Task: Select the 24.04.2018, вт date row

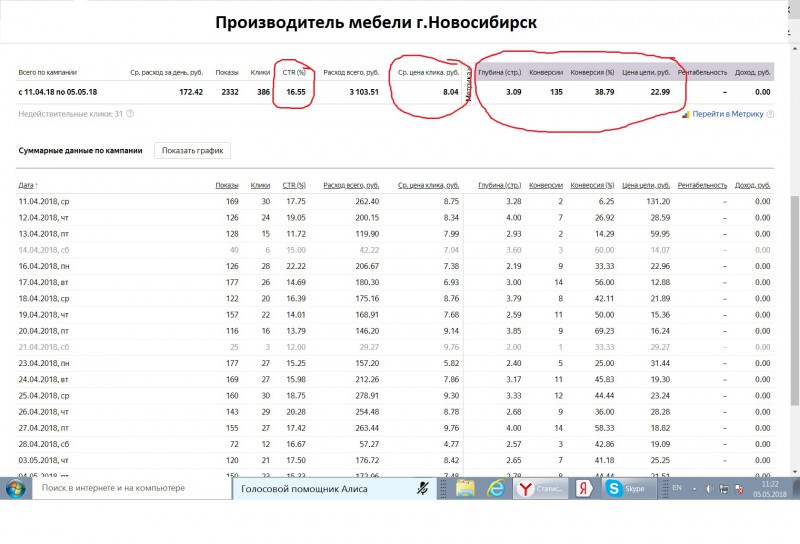Action: point(395,379)
